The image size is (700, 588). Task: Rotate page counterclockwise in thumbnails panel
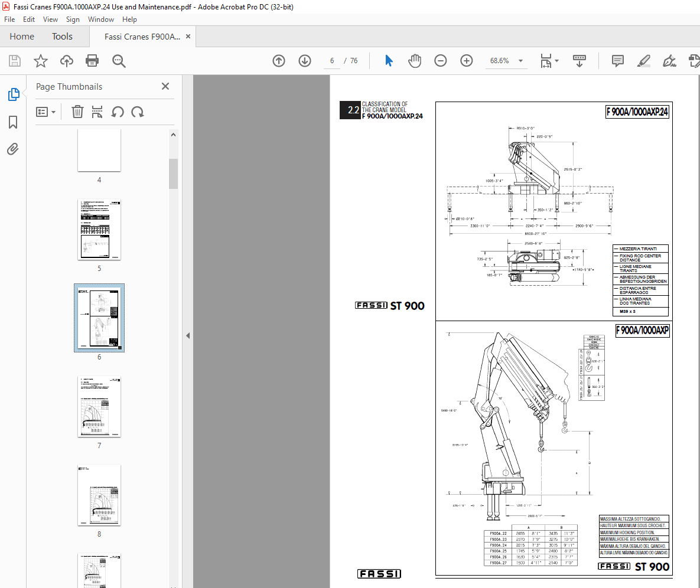pos(118,112)
